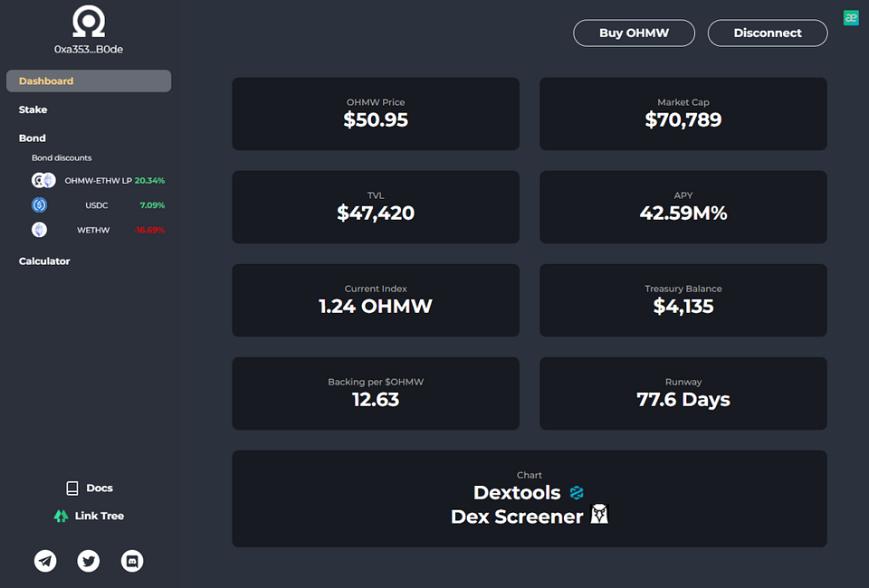Click the OHMW-ETHW LP token pair icon

coord(43,180)
